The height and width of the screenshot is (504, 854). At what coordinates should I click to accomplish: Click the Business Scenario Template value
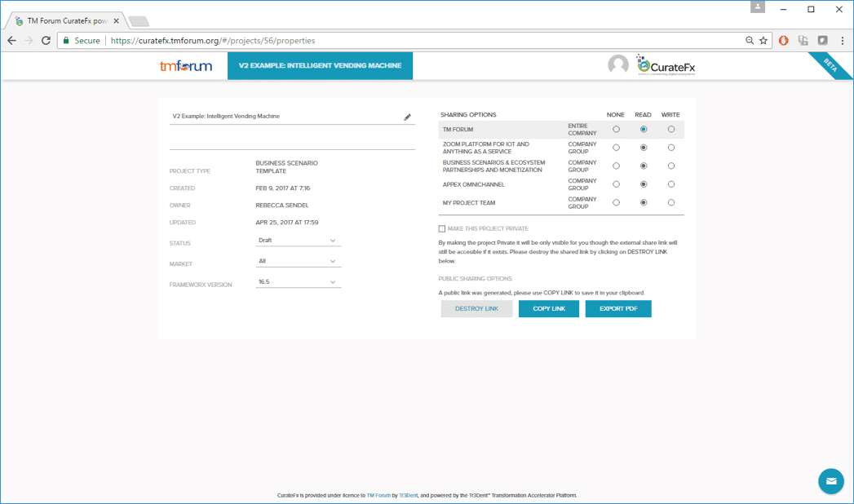(x=286, y=167)
